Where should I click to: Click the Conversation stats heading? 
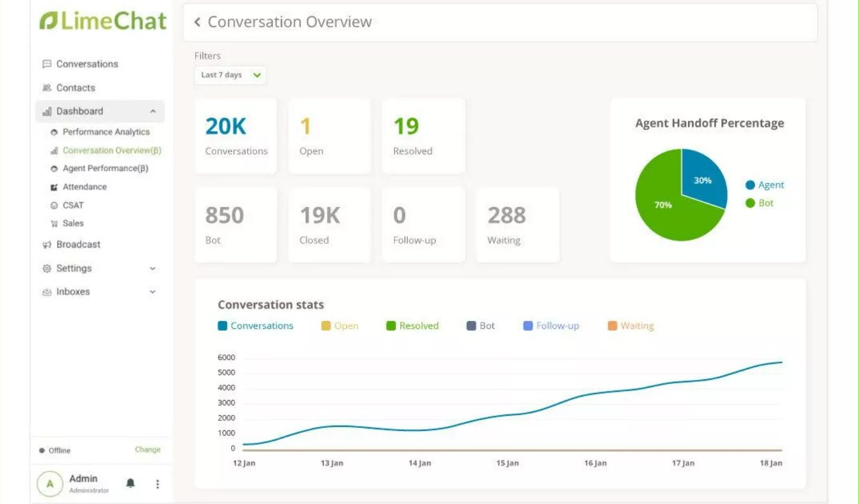click(271, 305)
